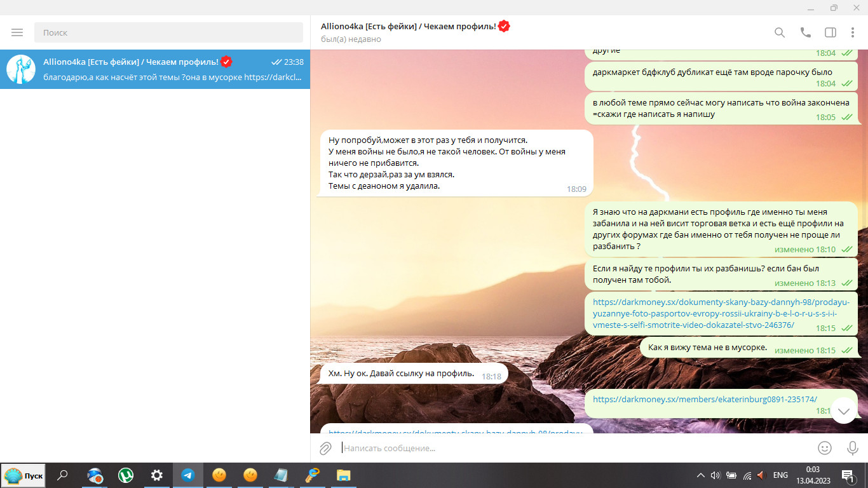Click the message 'даркмаркет бдфклуб дубликат'
Screen dimensions: 868x488
click(x=721, y=77)
